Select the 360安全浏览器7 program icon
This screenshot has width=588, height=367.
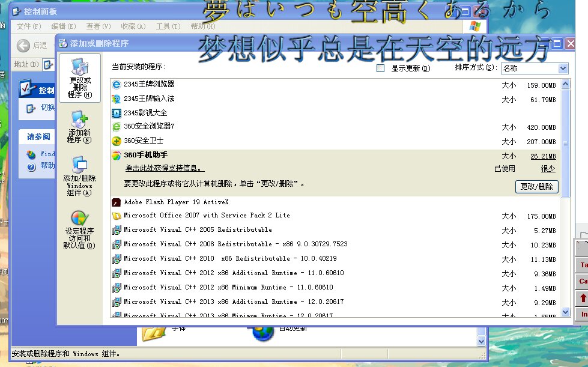tap(117, 127)
